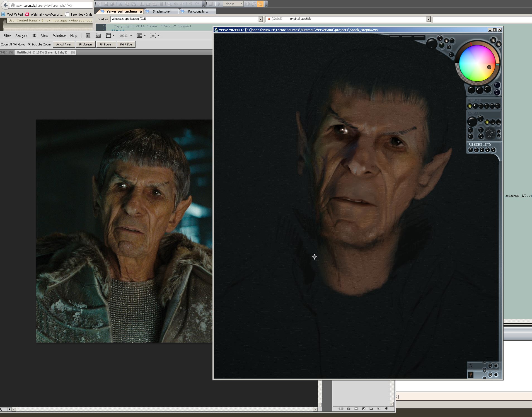Switch to the Functions.bmx tab
Screen dimensions: 532x417
click(198, 11)
